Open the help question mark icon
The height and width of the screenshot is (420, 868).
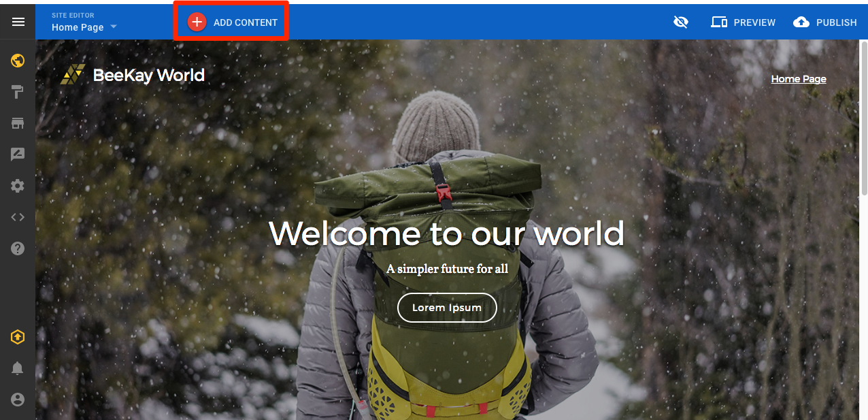click(x=18, y=248)
